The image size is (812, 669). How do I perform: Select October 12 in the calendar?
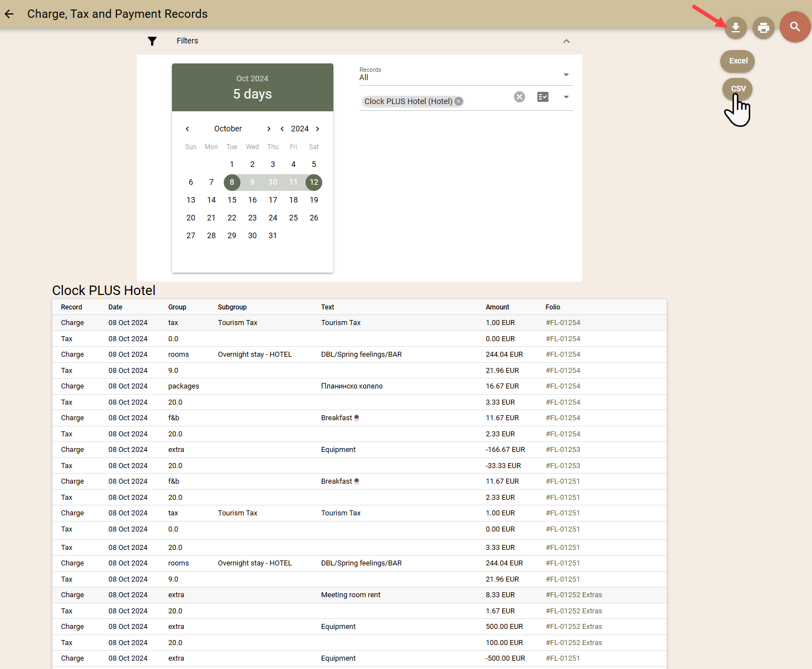click(314, 182)
